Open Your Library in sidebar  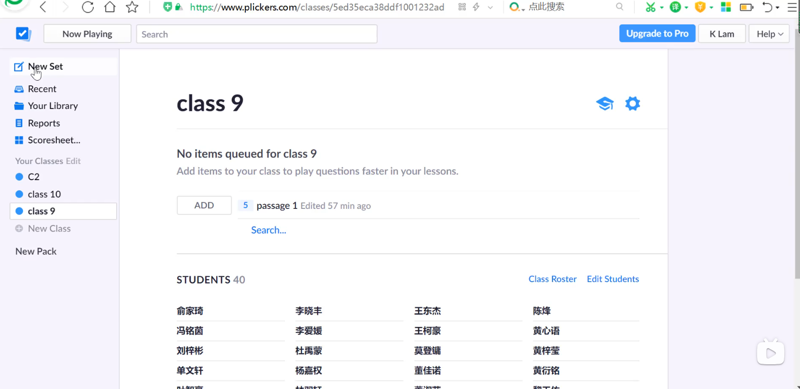[x=53, y=106]
